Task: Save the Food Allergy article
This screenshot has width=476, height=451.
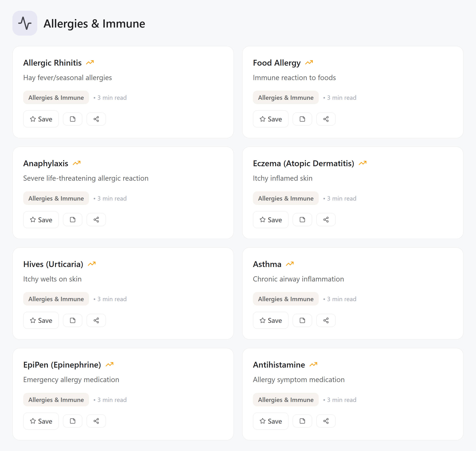Action: [x=270, y=119]
